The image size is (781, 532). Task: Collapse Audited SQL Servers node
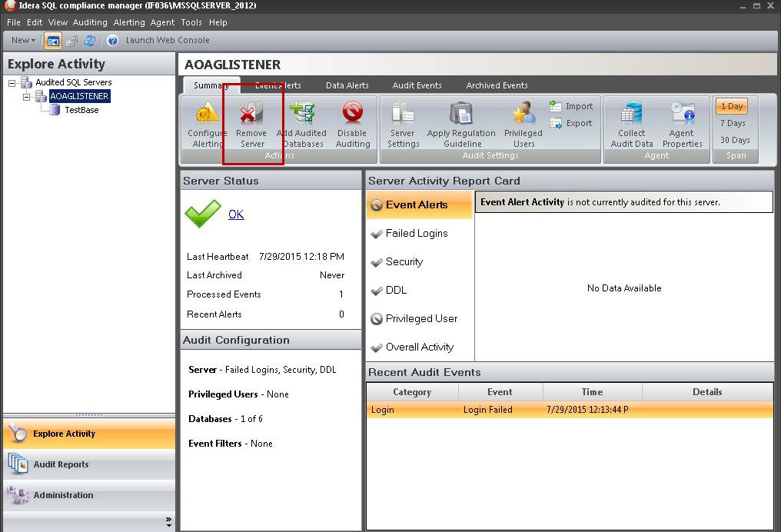point(12,83)
